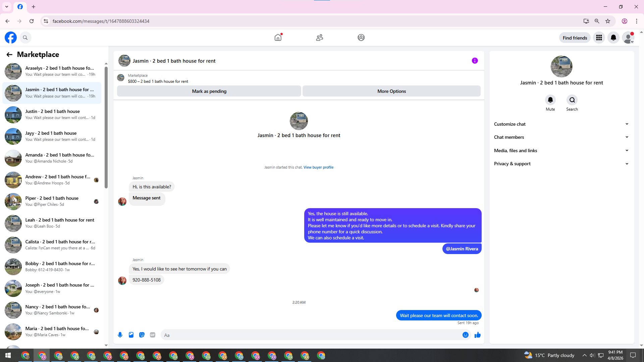
Task: Open conversation information purple icon
Action: (x=475, y=61)
